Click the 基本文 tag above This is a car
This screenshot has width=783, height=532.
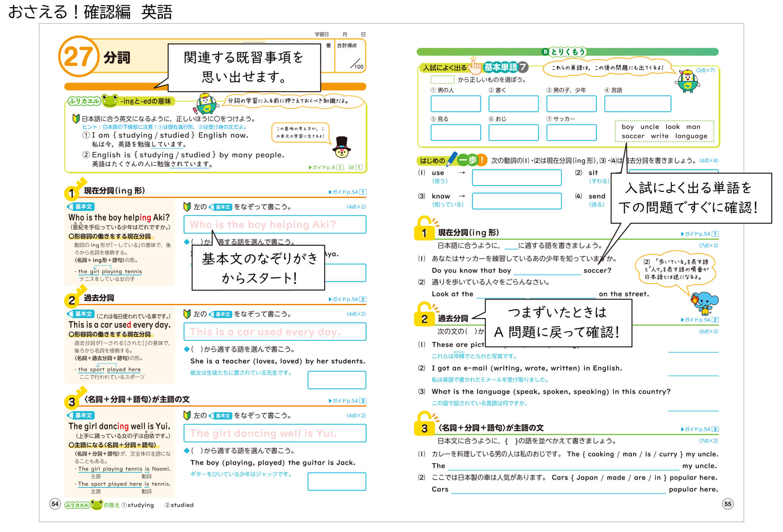(81, 314)
